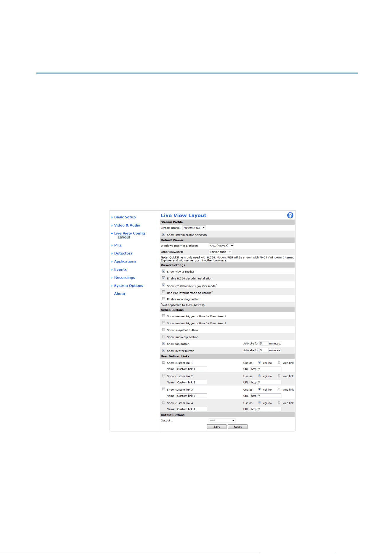Screen dimensions: 392x554
Task: Select cgi link radio for custom link 3
Action: tap(260, 389)
